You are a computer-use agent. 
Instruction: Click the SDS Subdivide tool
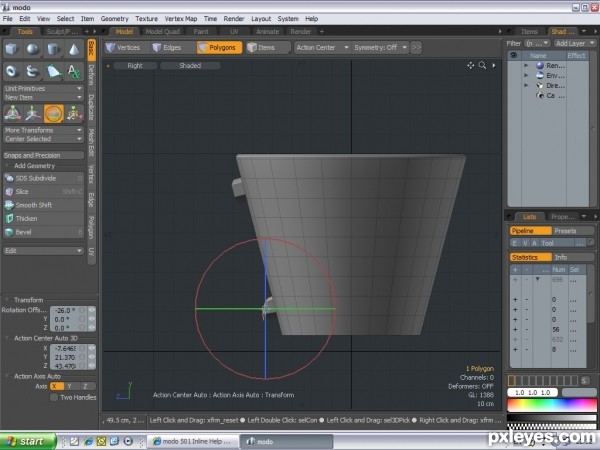pyautogui.click(x=43, y=178)
